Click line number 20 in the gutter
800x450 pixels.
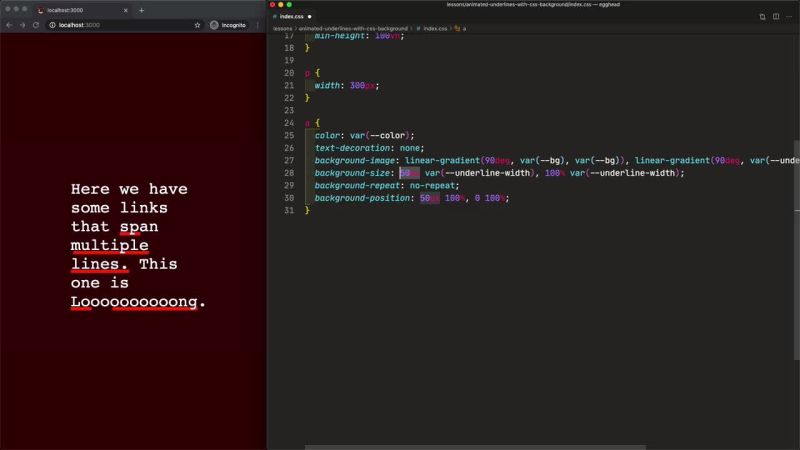pos(289,73)
